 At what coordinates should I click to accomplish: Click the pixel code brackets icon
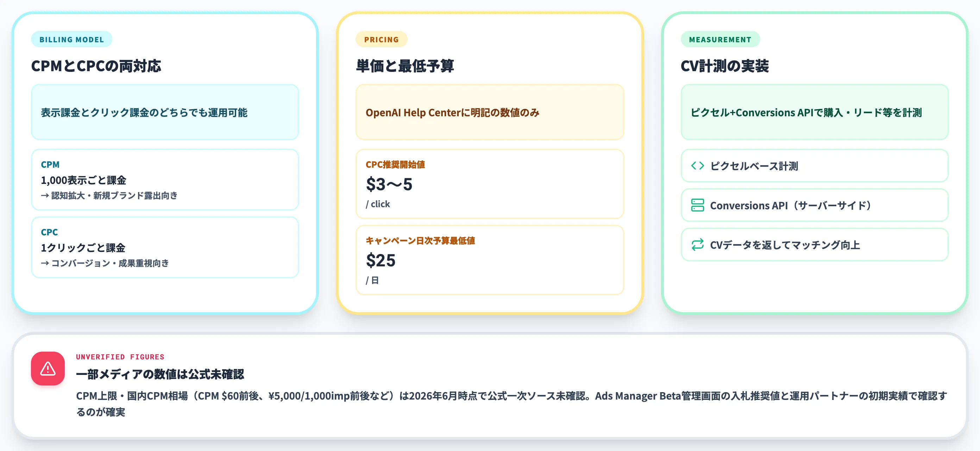(x=697, y=166)
